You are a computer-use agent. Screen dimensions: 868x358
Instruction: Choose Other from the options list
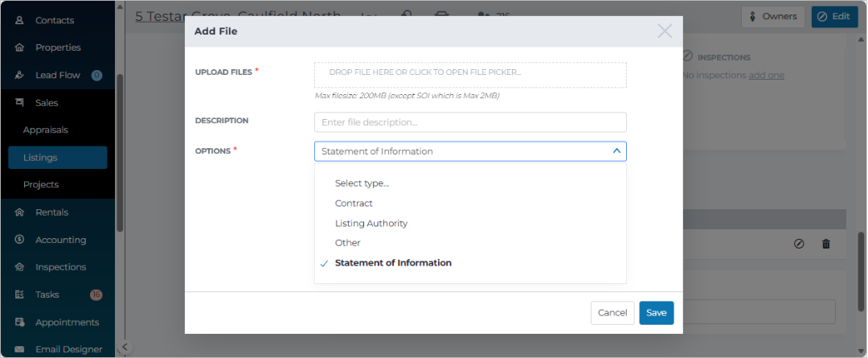(x=348, y=243)
